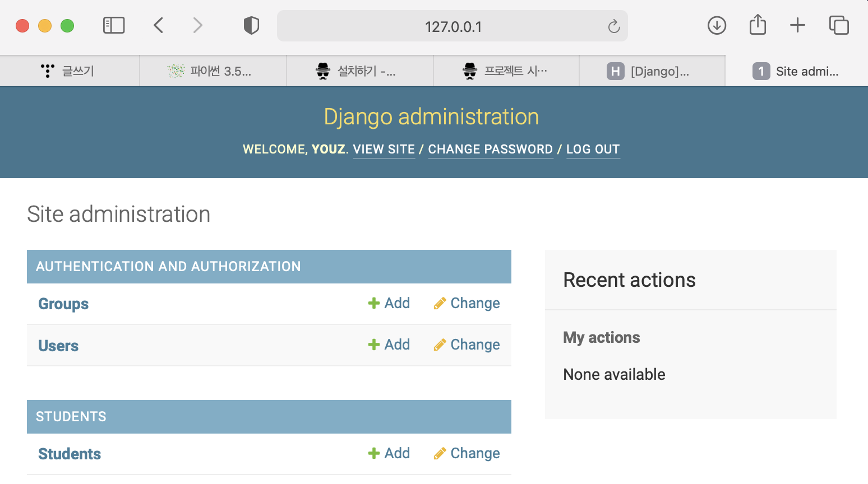Open the Share menu icon
Screen dimensions: 868x484
coord(758,25)
